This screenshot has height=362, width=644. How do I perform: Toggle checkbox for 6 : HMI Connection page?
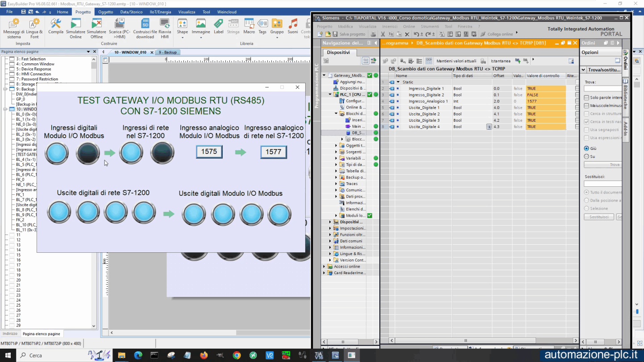(12, 74)
